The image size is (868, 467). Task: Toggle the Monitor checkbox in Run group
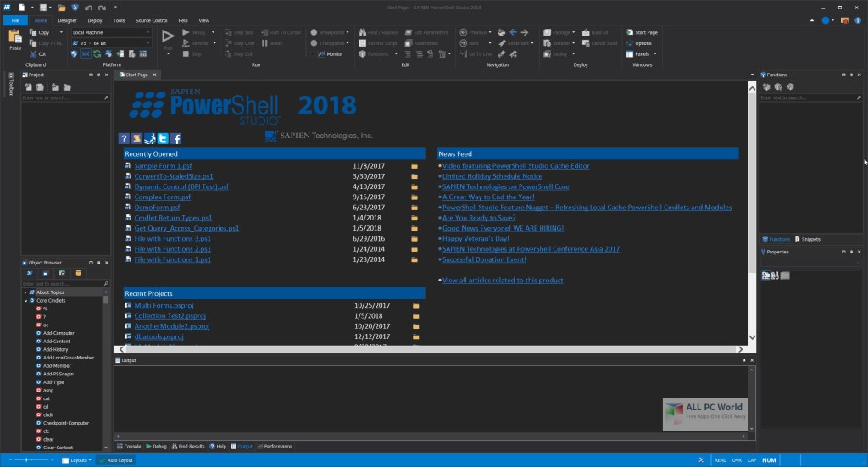tap(314, 54)
